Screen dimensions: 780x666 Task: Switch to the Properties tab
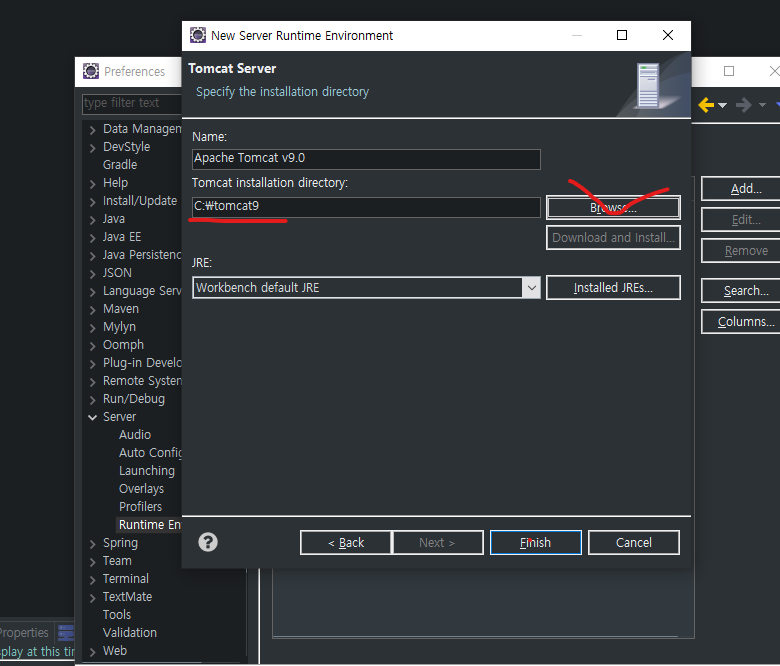tap(24, 633)
